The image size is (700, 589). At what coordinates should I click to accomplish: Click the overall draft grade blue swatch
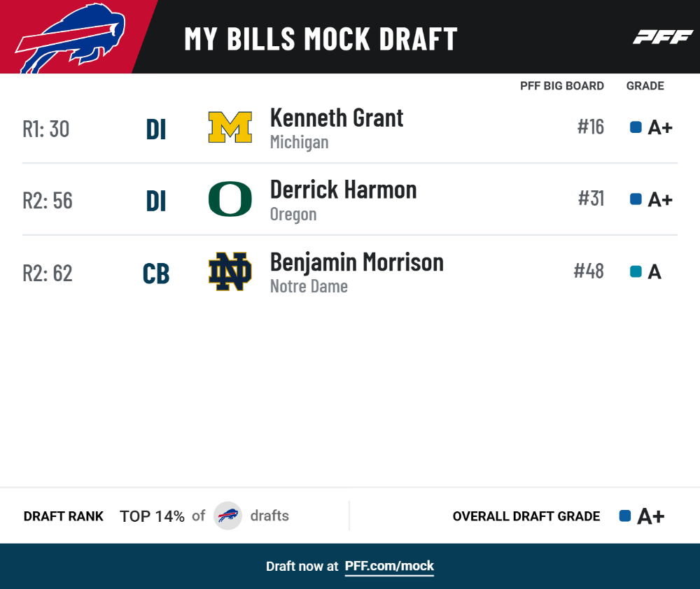[x=625, y=516]
